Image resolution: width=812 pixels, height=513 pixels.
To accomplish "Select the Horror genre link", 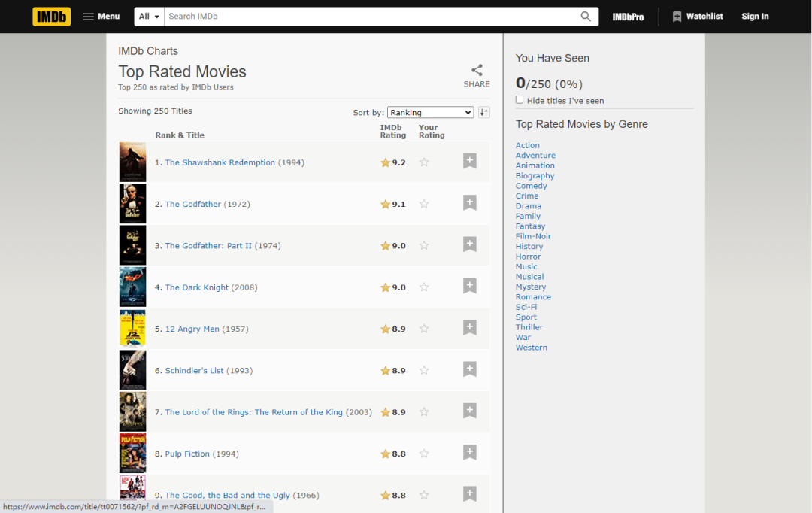I will pos(529,256).
